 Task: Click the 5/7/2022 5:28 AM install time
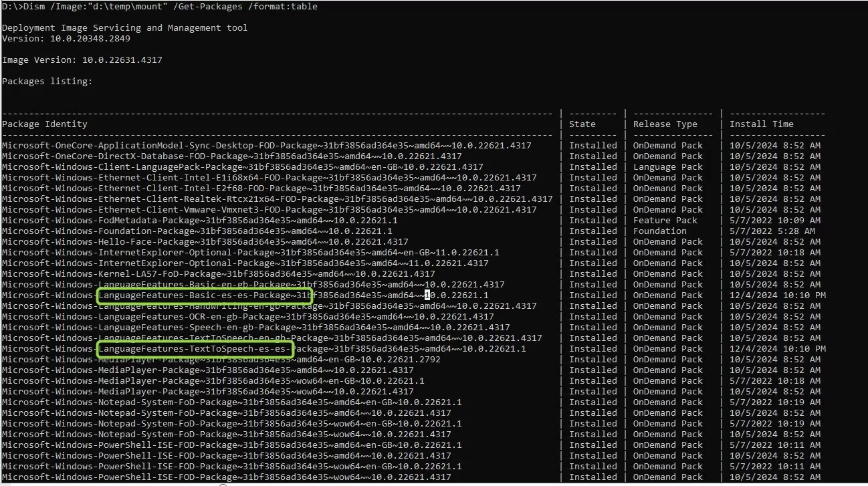pos(772,231)
